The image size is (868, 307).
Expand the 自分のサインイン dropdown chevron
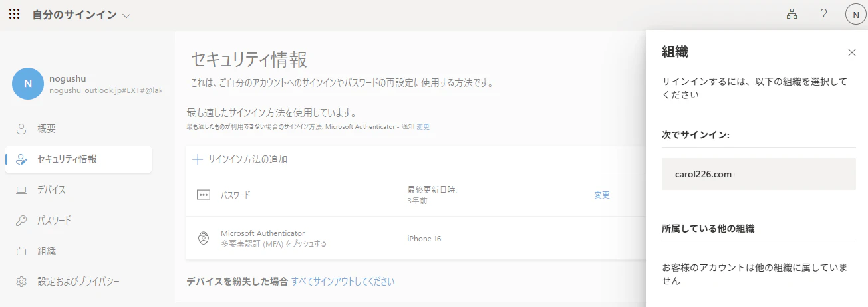(x=126, y=15)
